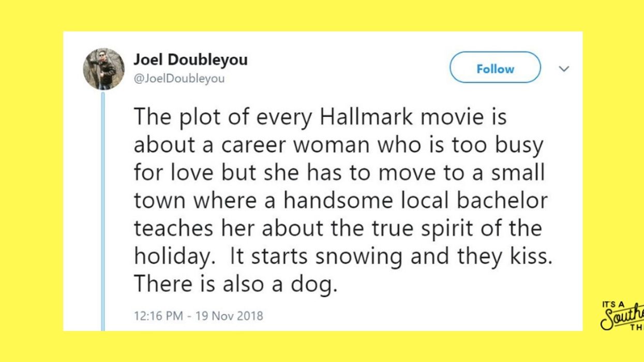Click the It's a Southern Thing logo
The height and width of the screenshot is (362, 644).
coord(623,315)
